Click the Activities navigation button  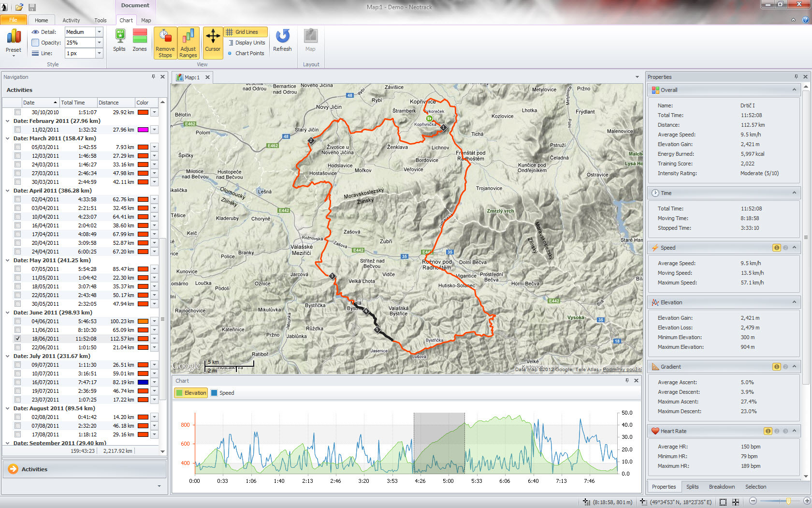[x=85, y=469]
